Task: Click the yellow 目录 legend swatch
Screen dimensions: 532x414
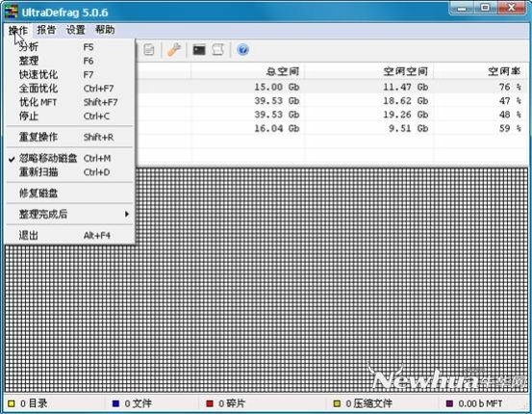Action: [x=12, y=403]
